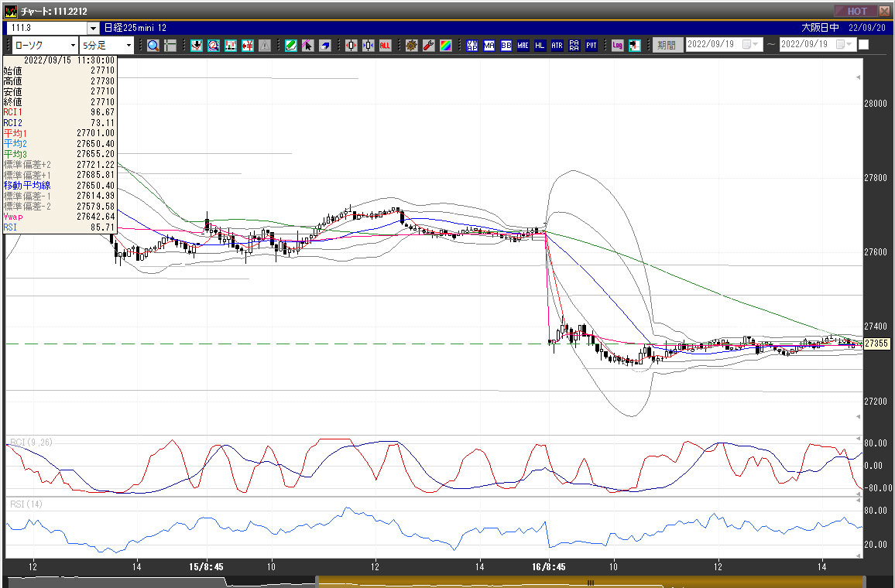895x588 pixels.
Task: Open the red wrench tool settings
Action: click(x=429, y=46)
